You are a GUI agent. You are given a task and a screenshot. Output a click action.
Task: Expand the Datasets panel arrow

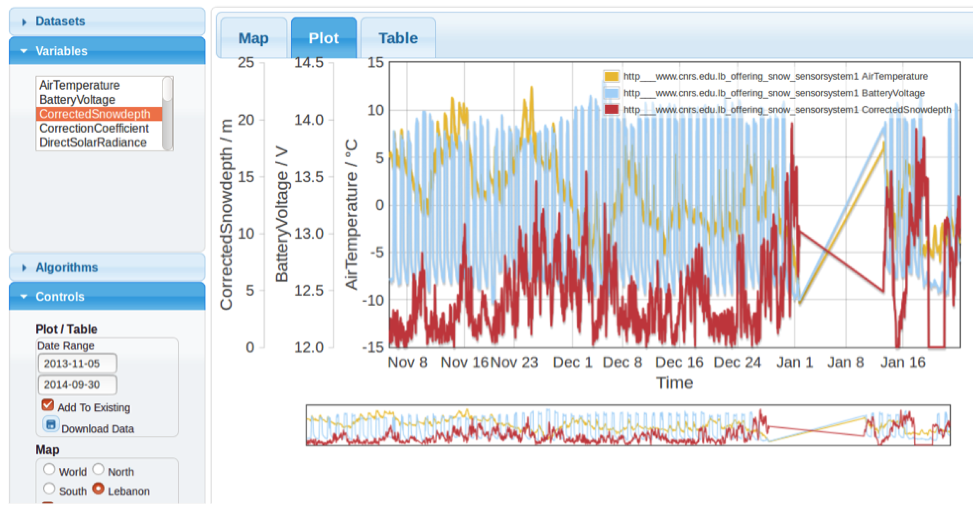(x=24, y=22)
